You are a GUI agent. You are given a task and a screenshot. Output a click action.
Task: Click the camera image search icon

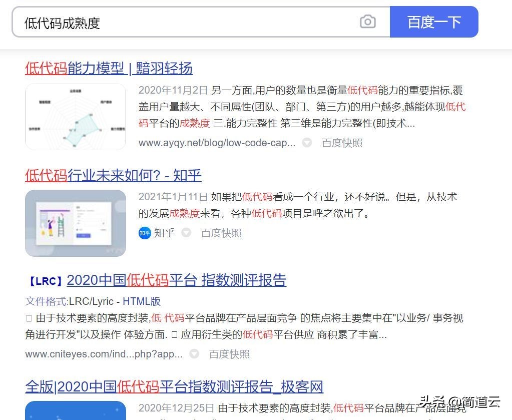click(x=368, y=22)
